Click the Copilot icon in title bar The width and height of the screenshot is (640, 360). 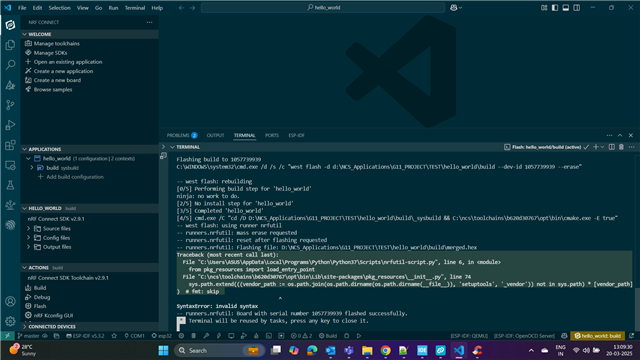(453, 8)
